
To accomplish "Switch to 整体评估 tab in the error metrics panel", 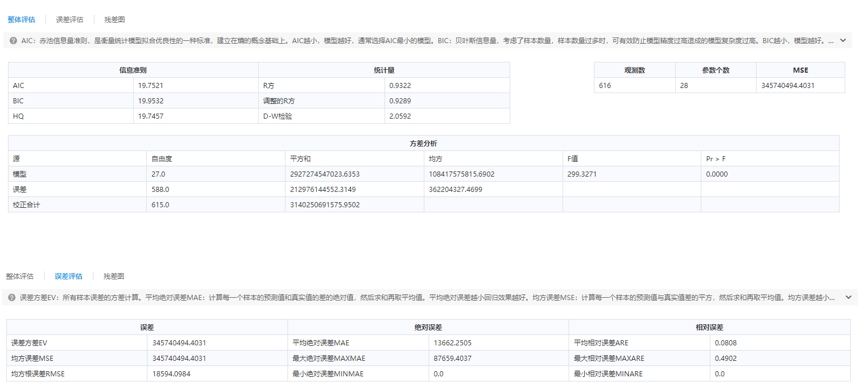I will click(x=20, y=276).
